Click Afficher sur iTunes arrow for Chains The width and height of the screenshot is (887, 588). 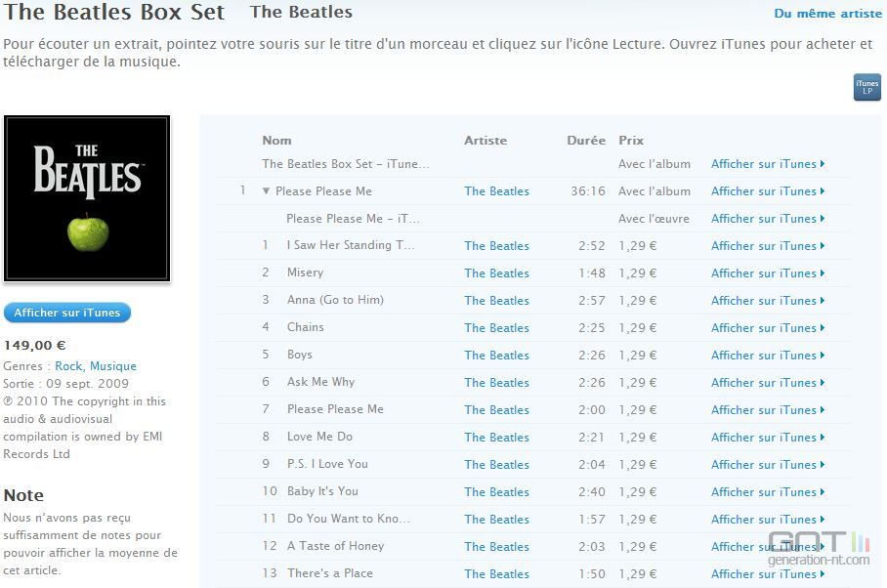823,328
